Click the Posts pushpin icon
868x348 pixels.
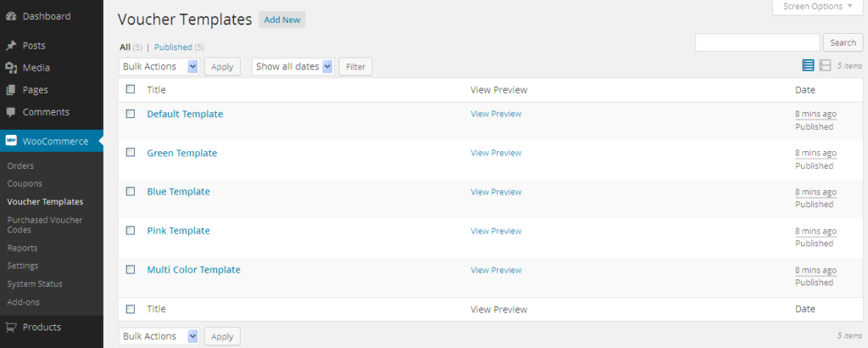[10, 46]
